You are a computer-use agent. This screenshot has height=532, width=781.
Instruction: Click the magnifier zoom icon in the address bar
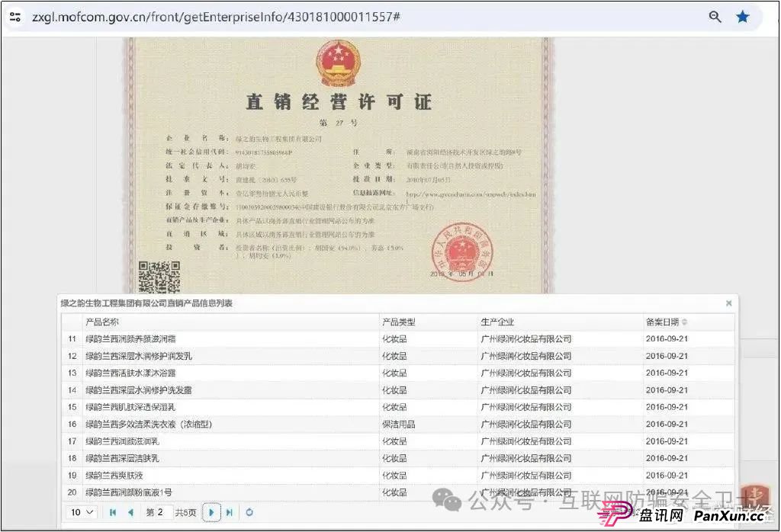pos(715,15)
